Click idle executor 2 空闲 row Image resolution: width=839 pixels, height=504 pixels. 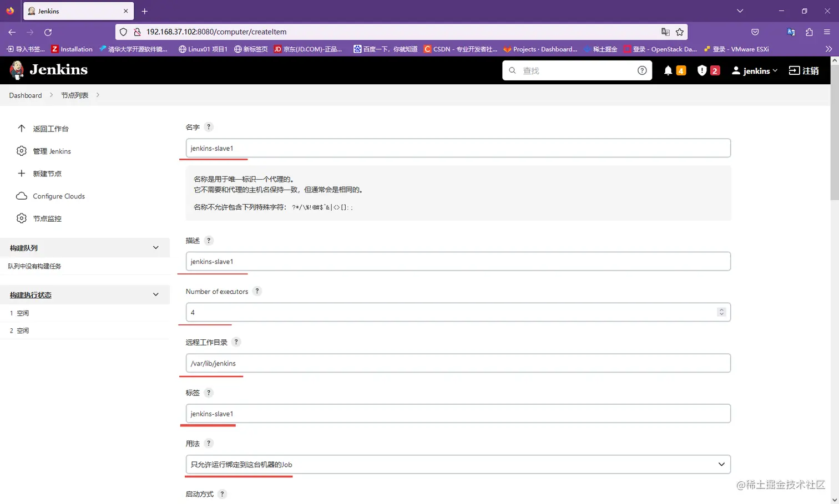[x=84, y=330]
